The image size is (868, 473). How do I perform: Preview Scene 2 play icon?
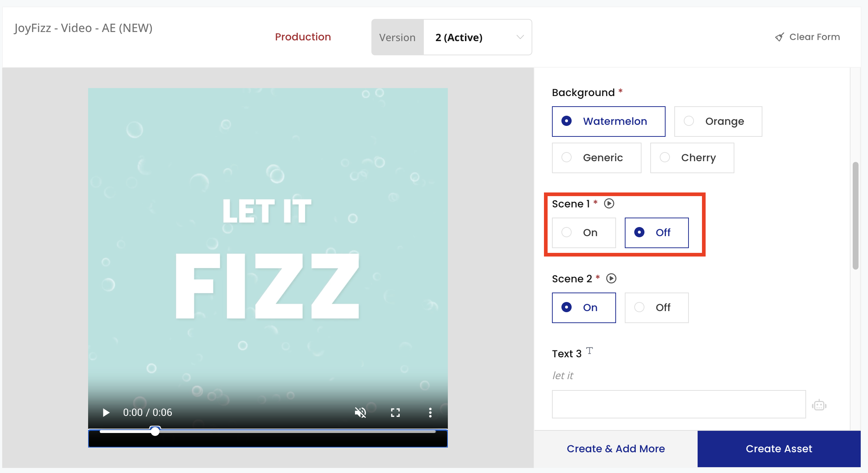click(x=611, y=278)
